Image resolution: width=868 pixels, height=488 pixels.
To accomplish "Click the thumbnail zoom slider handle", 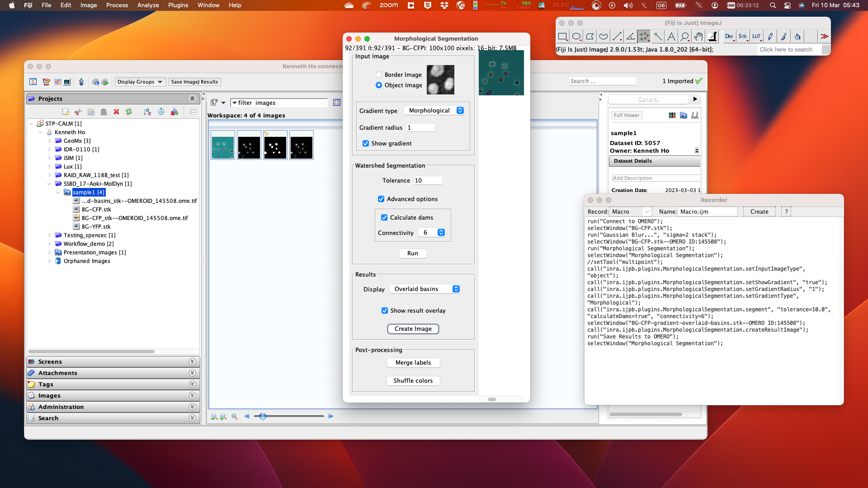I will [263, 416].
